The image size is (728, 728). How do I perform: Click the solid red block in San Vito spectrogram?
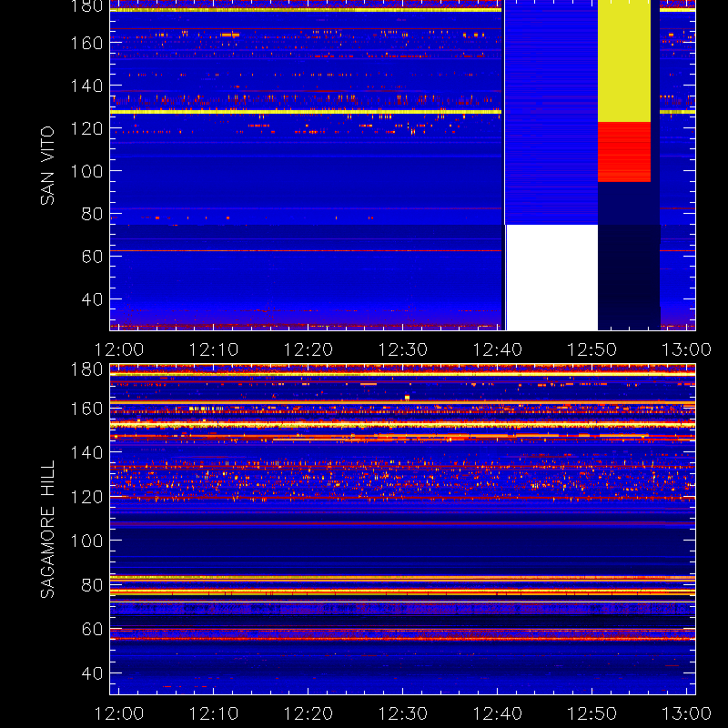[624, 152]
